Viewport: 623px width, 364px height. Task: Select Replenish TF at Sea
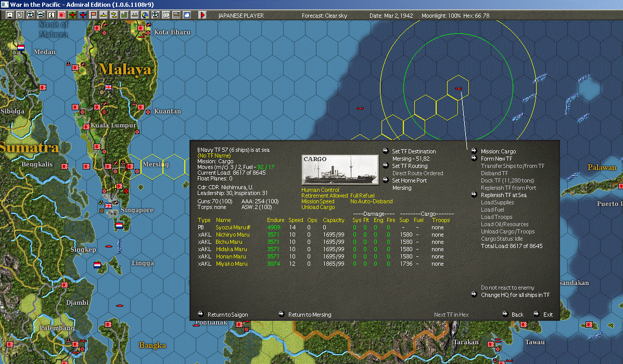(503, 195)
